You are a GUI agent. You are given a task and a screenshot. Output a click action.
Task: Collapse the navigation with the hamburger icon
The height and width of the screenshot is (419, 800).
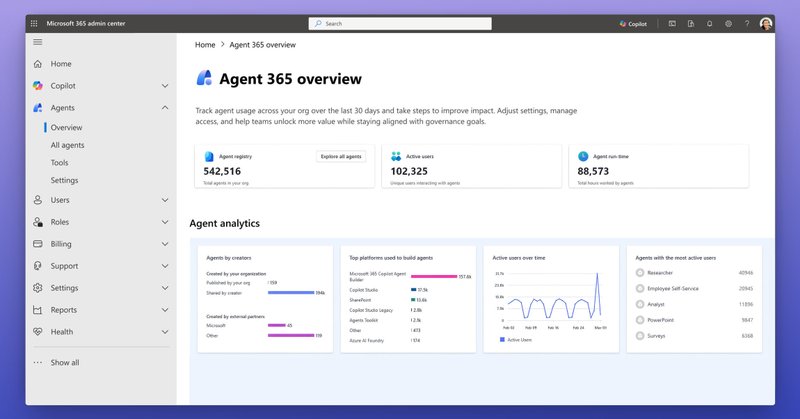pos(38,42)
